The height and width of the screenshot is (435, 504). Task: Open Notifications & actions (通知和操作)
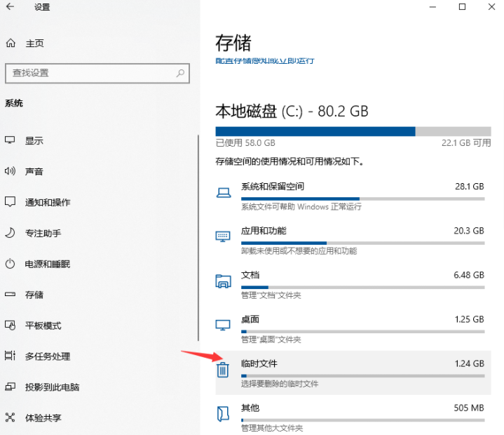[48, 202]
